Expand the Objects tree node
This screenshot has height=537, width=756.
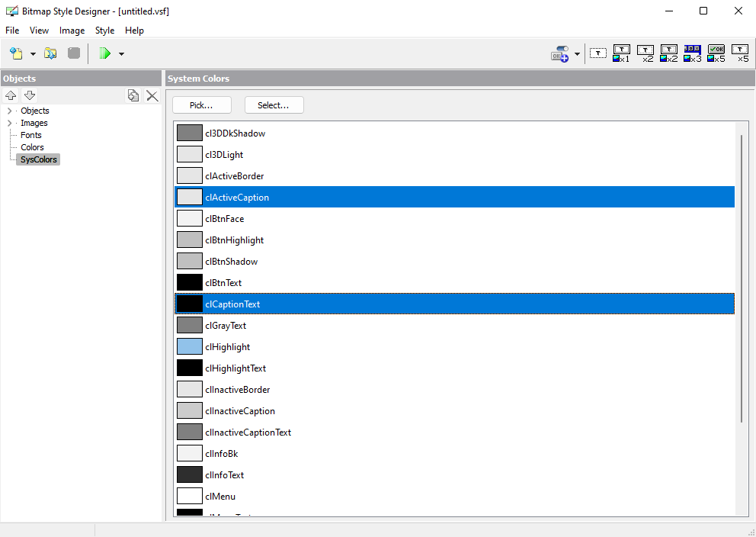click(x=9, y=111)
